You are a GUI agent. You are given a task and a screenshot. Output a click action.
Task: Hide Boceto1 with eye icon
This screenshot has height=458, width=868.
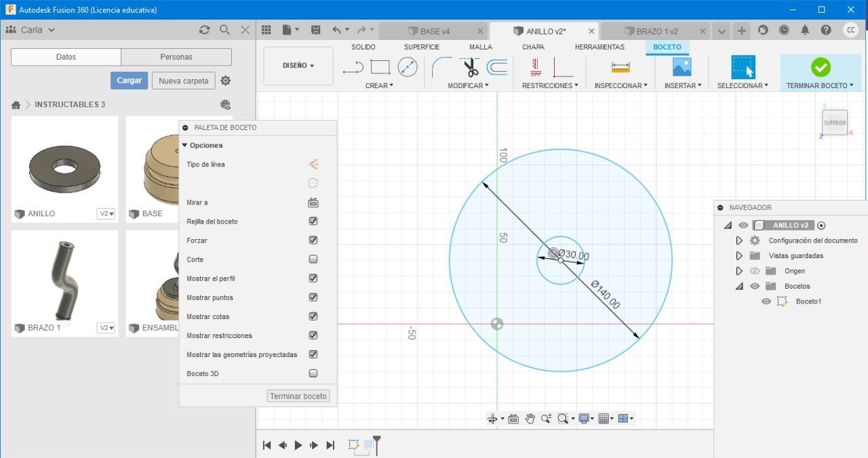click(x=766, y=301)
